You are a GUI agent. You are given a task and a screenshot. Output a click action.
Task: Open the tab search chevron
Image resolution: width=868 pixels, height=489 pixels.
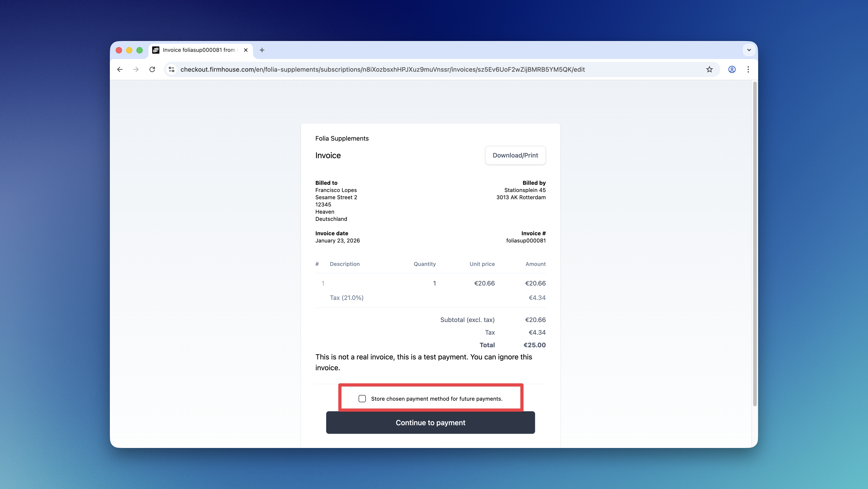(x=749, y=50)
